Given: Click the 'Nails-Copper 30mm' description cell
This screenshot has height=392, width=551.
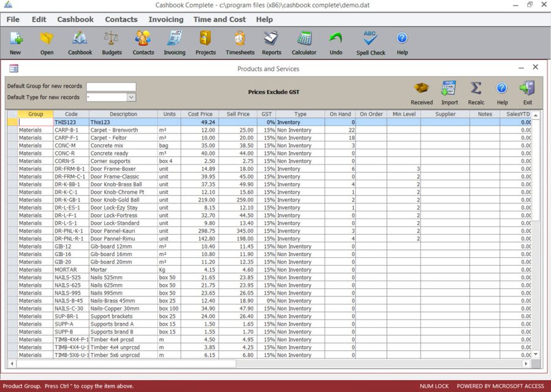Looking at the screenshot, I should (123, 308).
